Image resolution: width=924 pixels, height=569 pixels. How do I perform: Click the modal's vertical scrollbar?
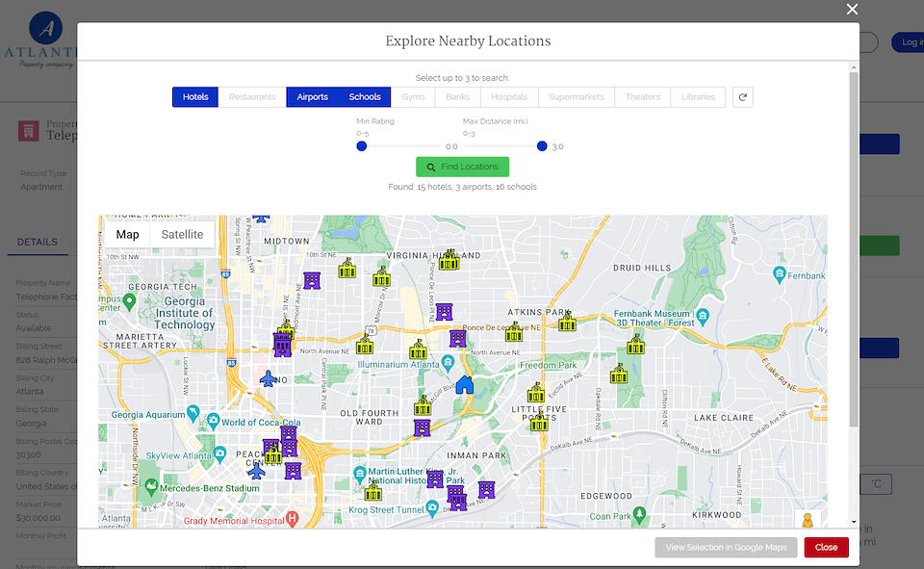(853, 250)
